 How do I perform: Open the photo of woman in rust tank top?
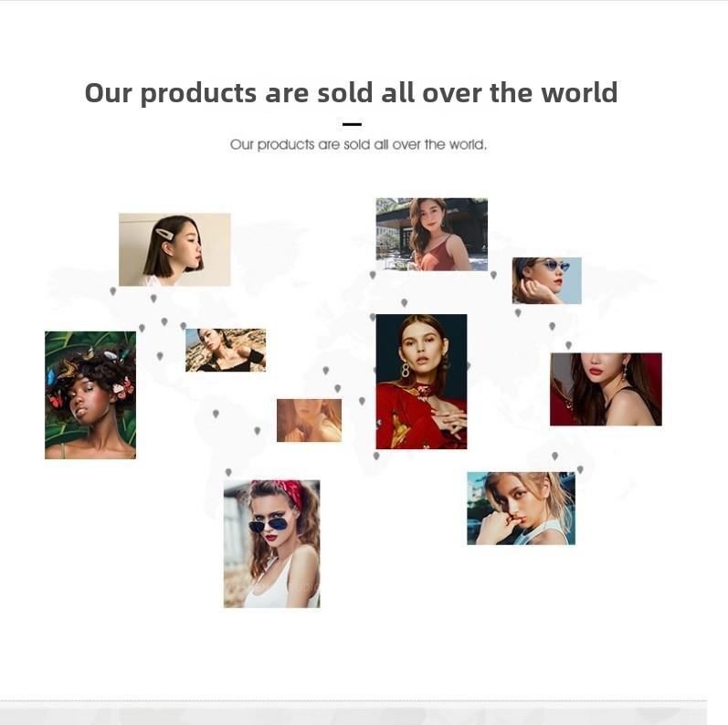click(432, 235)
